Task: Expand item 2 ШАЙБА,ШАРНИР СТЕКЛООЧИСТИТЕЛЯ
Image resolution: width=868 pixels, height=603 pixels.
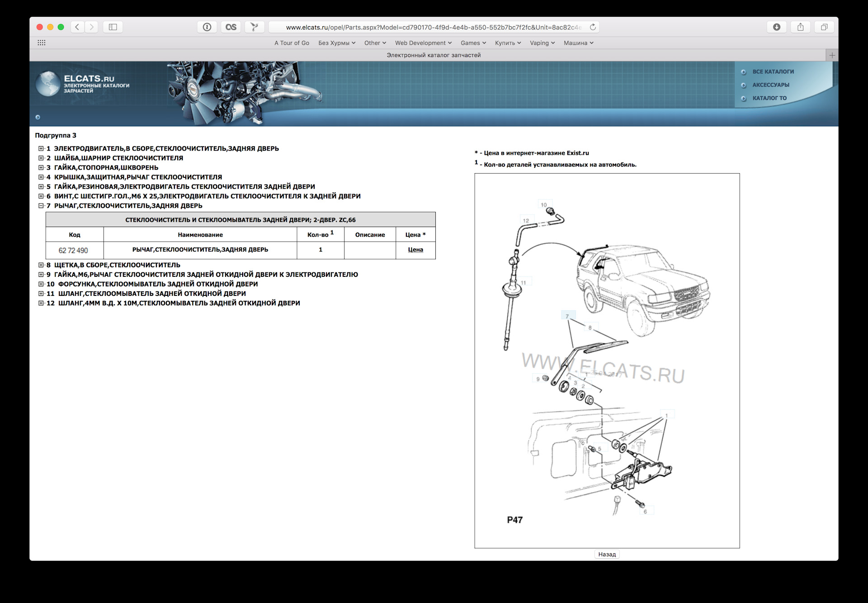Action: 41,158
